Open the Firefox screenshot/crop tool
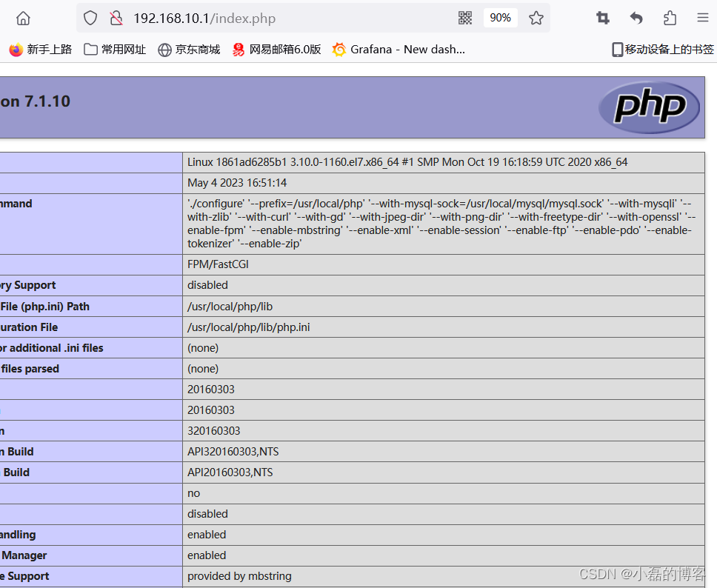717x588 pixels. point(602,18)
